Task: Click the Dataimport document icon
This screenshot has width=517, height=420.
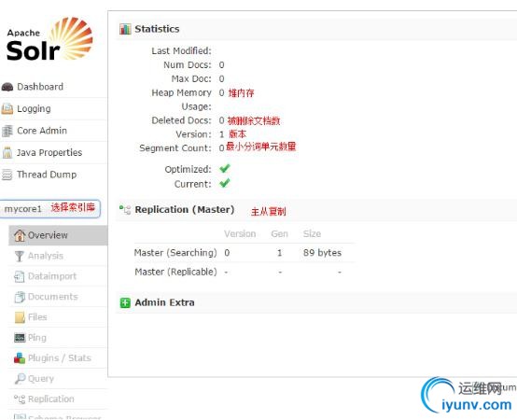Action: (x=20, y=276)
